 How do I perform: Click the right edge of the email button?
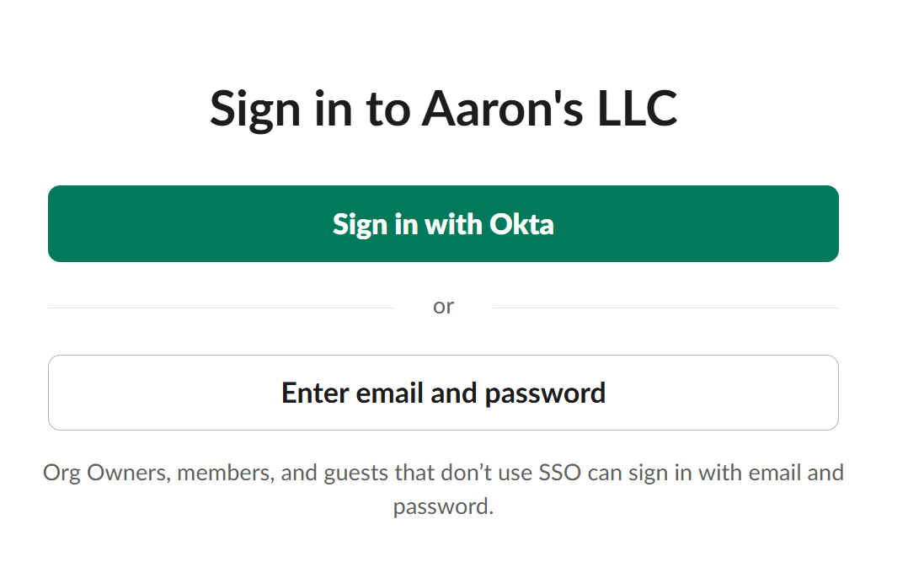point(837,393)
